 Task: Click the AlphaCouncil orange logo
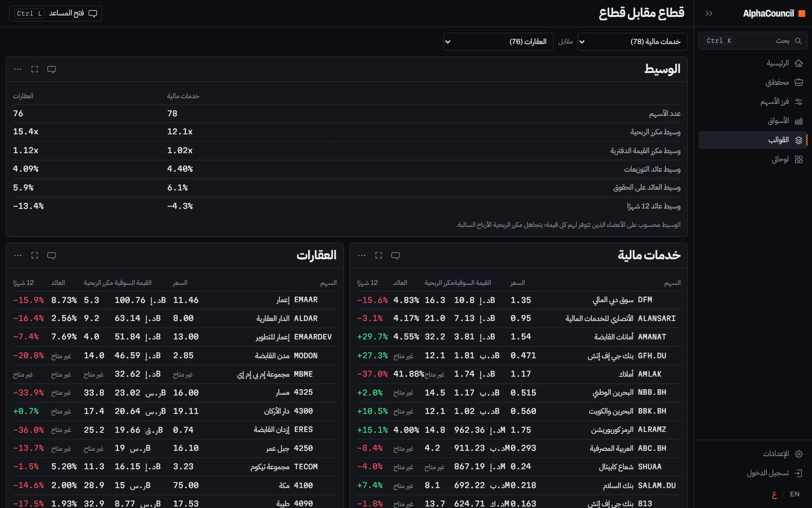click(801, 14)
